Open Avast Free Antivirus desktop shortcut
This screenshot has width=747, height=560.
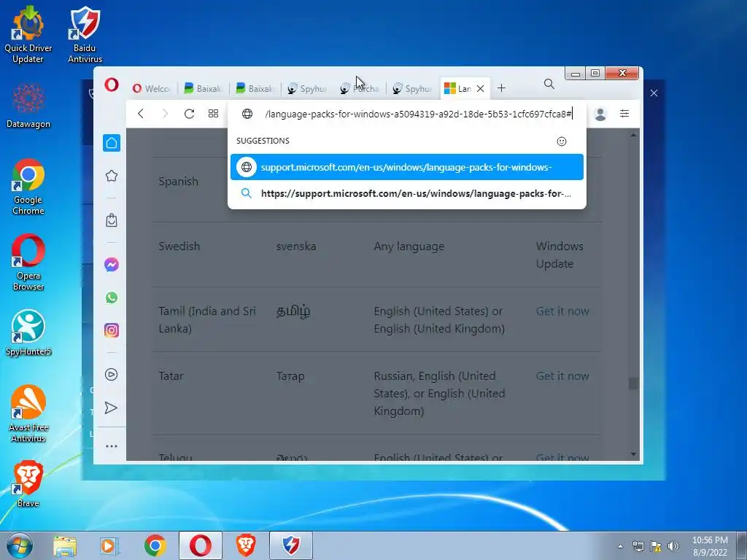pyautogui.click(x=28, y=413)
